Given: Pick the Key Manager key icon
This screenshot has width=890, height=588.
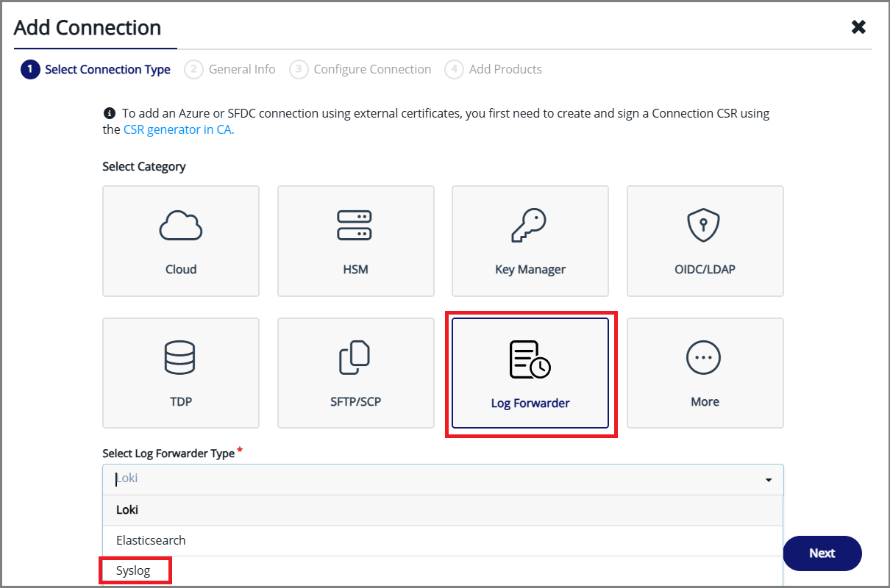Looking at the screenshot, I should 530,226.
